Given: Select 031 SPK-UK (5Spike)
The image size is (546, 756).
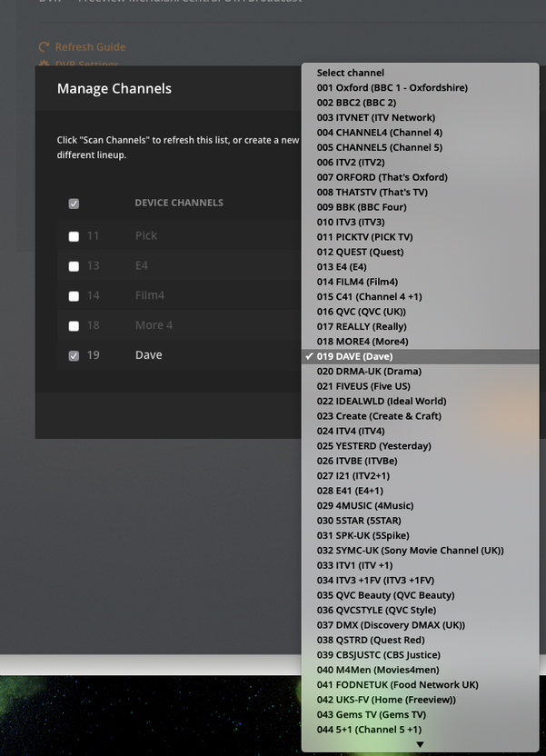Looking at the screenshot, I should click(421, 536).
